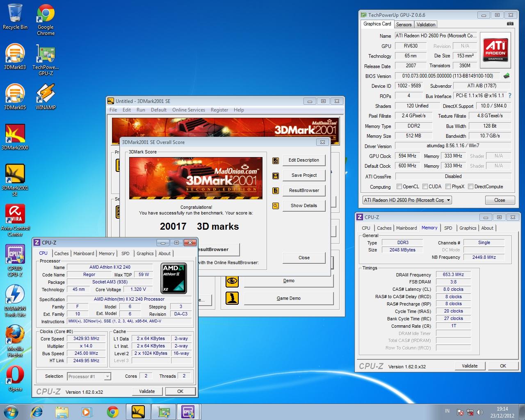Image resolution: width=525 pixels, height=420 pixels.
Task: Click the GPU-Z screenshot camera icon
Action: pyautogui.click(x=510, y=24)
